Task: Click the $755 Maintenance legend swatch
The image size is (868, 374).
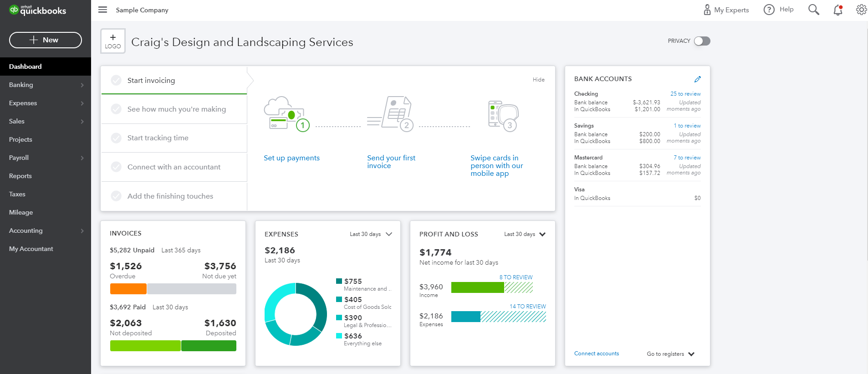Action: [339, 281]
